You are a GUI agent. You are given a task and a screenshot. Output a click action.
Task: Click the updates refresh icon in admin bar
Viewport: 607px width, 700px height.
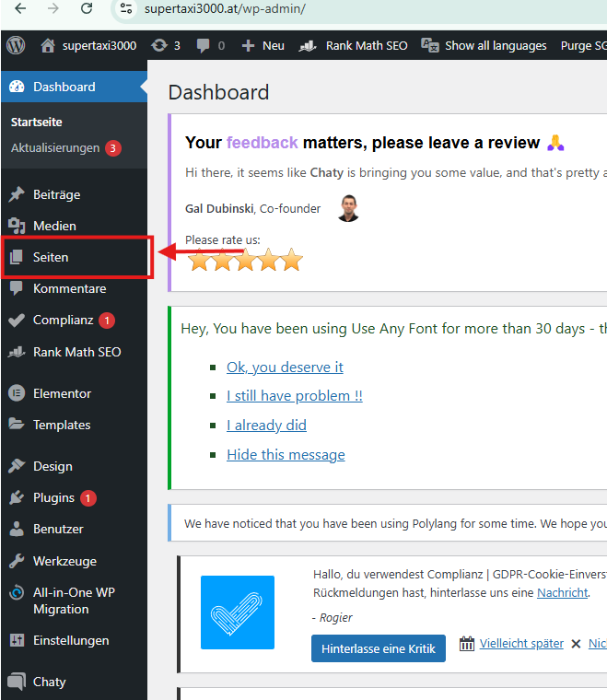pyautogui.click(x=159, y=45)
